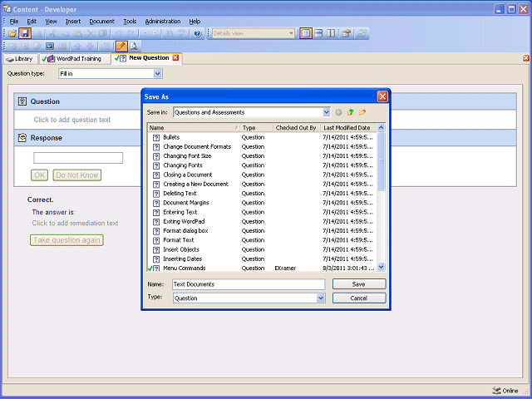This screenshot has height=399, width=532.
Task: Click the open folder toolbar icon
Action: coord(12,33)
